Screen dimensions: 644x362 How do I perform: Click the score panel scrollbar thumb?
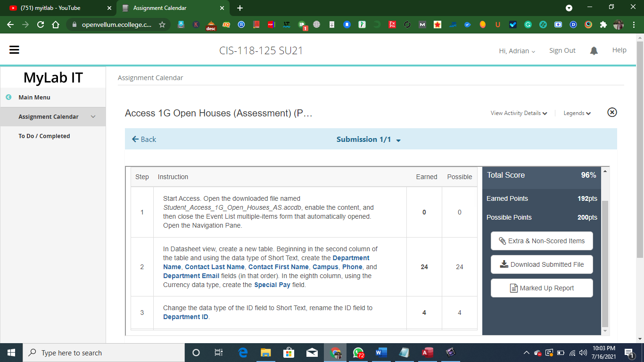pos(605,264)
